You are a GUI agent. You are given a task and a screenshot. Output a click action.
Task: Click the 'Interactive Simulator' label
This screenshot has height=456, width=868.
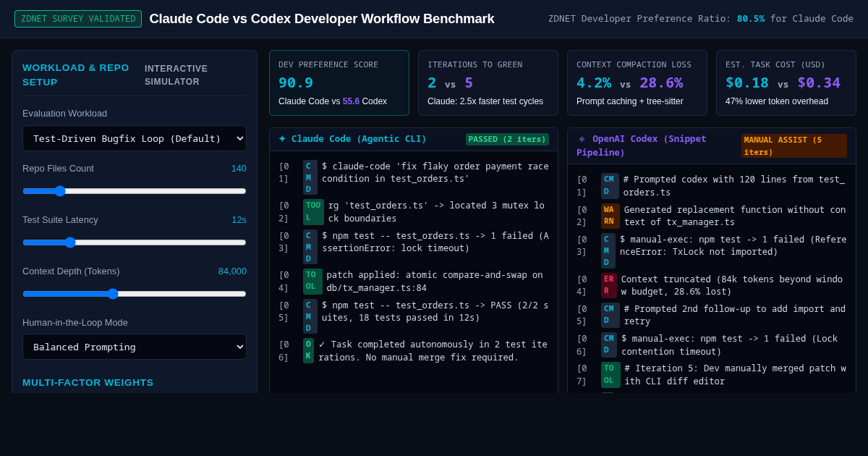click(x=176, y=75)
